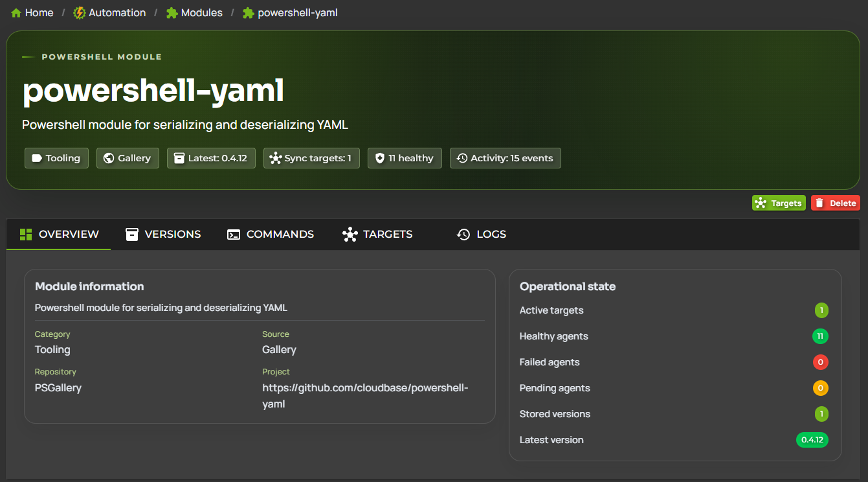The height and width of the screenshot is (482, 868).
Task: Click the Repository field label
Action: pos(56,372)
